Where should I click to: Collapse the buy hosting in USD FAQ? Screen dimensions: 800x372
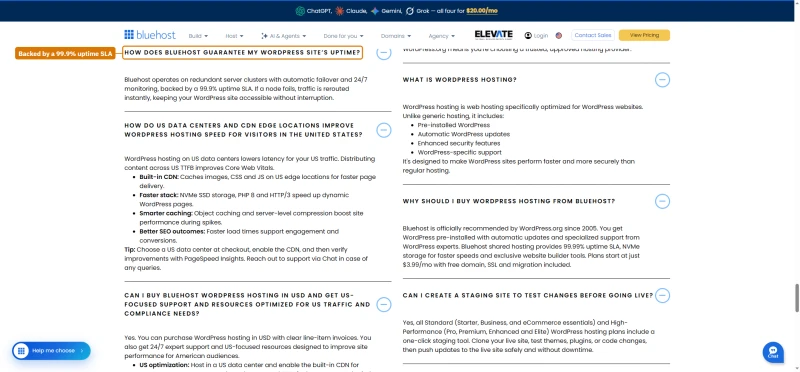[384, 304]
